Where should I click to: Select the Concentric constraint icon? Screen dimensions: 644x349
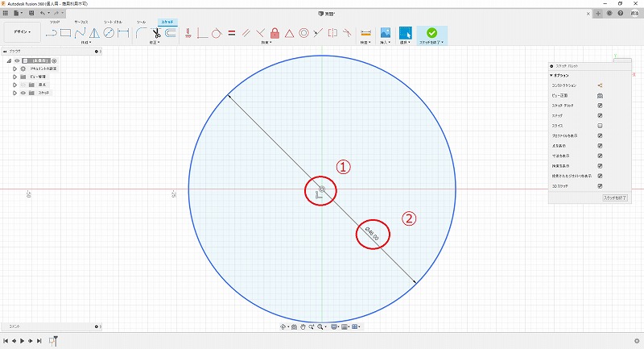pos(303,33)
